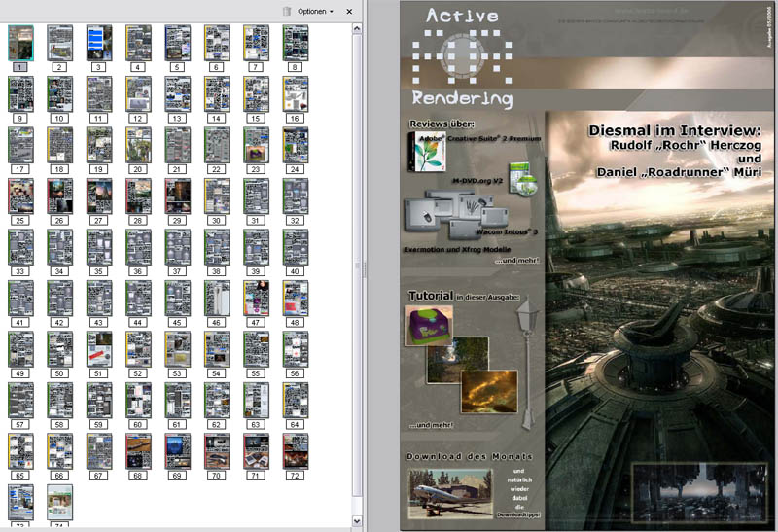Open the Optionen dropdown menu
778x532 pixels.
(x=315, y=11)
